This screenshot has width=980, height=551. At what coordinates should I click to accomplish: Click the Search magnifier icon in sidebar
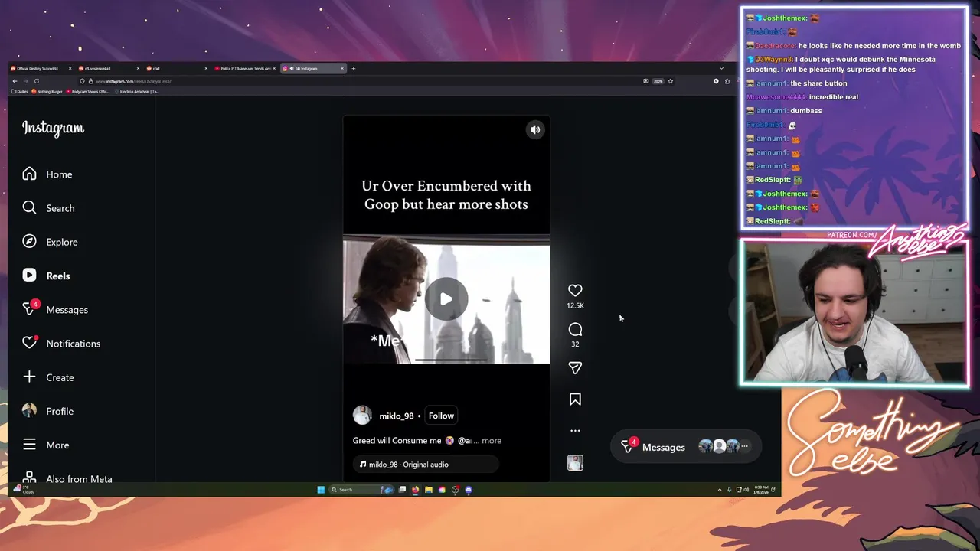coord(29,207)
